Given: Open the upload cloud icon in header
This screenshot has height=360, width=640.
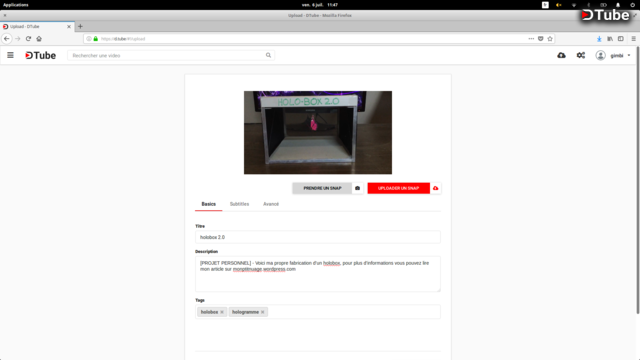Looking at the screenshot, I should (561, 55).
